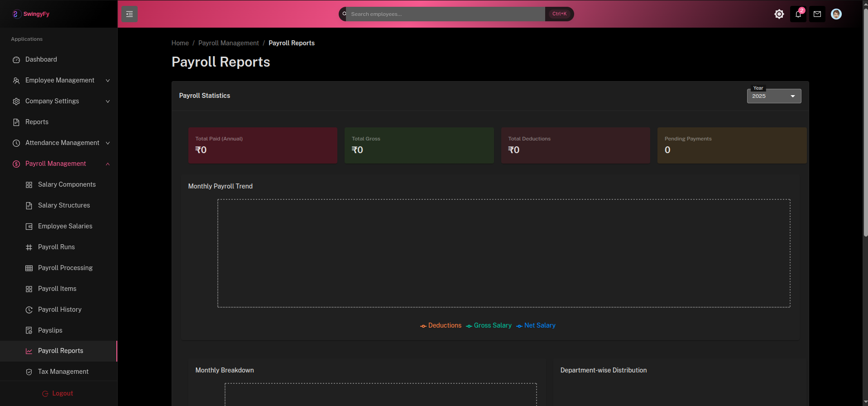
Task: Click the Home breadcrumb link
Action: tap(180, 43)
